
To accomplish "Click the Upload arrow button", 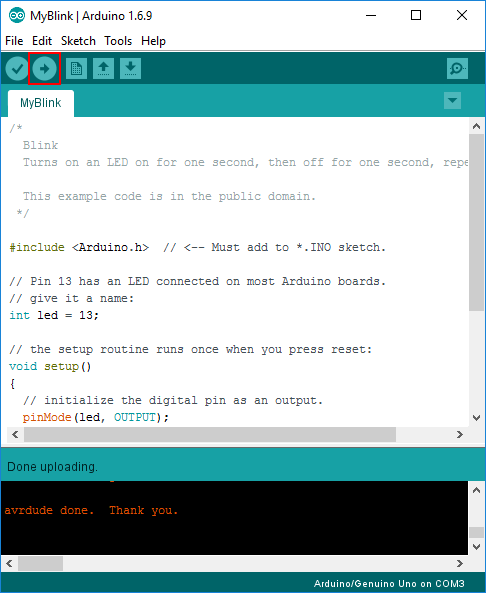I will pyautogui.click(x=44, y=68).
